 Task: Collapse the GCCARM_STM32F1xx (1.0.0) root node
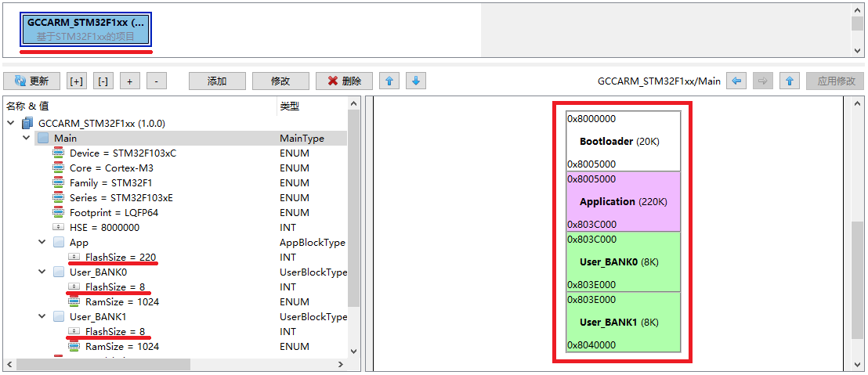(x=11, y=123)
